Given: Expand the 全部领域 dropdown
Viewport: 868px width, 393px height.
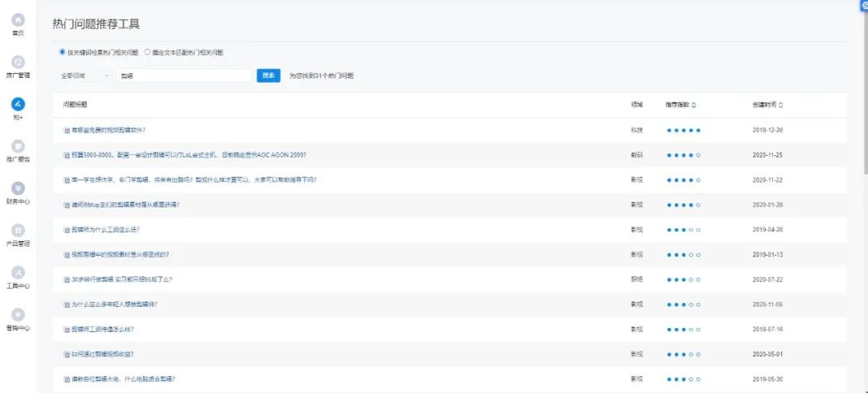Looking at the screenshot, I should tap(85, 76).
